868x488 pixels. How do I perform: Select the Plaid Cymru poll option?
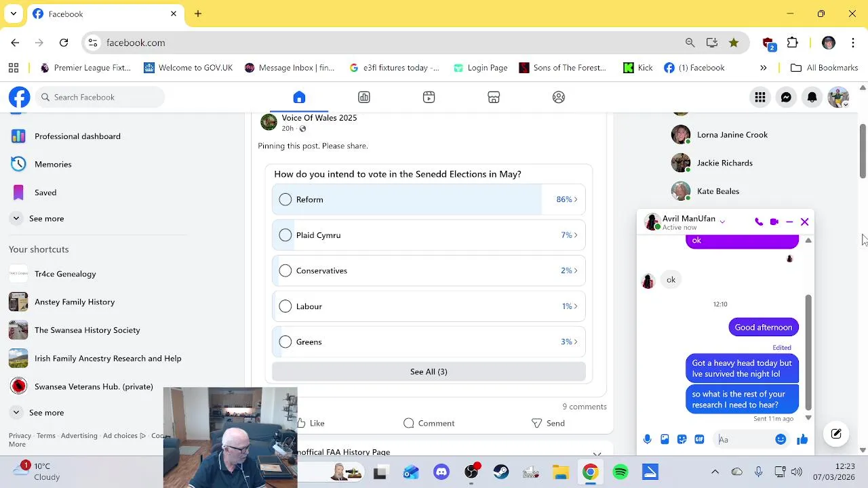tap(285, 235)
